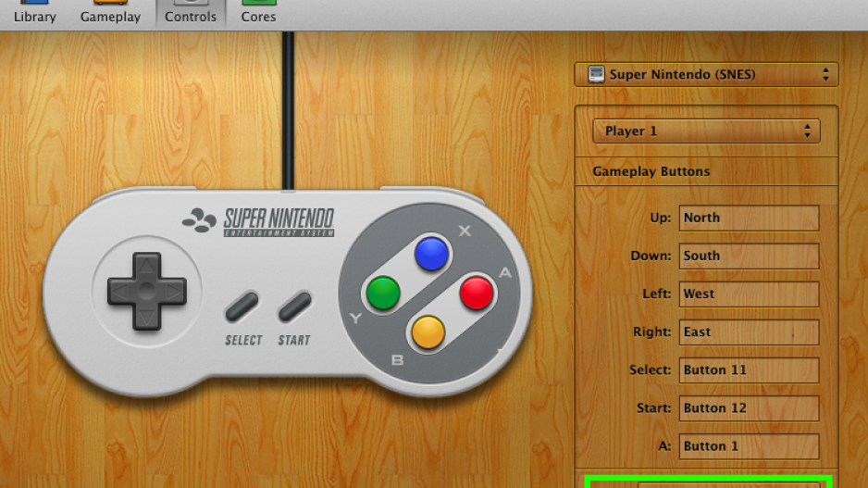The image size is (868, 488).
Task: Click the SNES console icon in dropdown
Action: point(596,74)
